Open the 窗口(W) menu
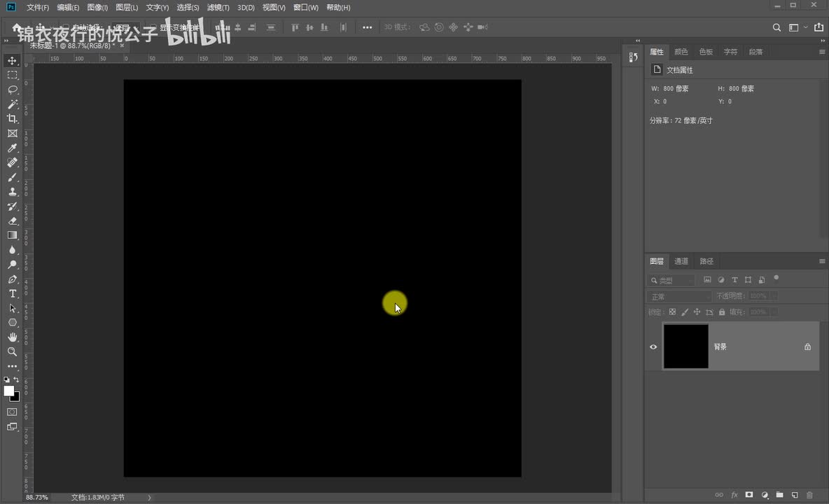 click(305, 8)
